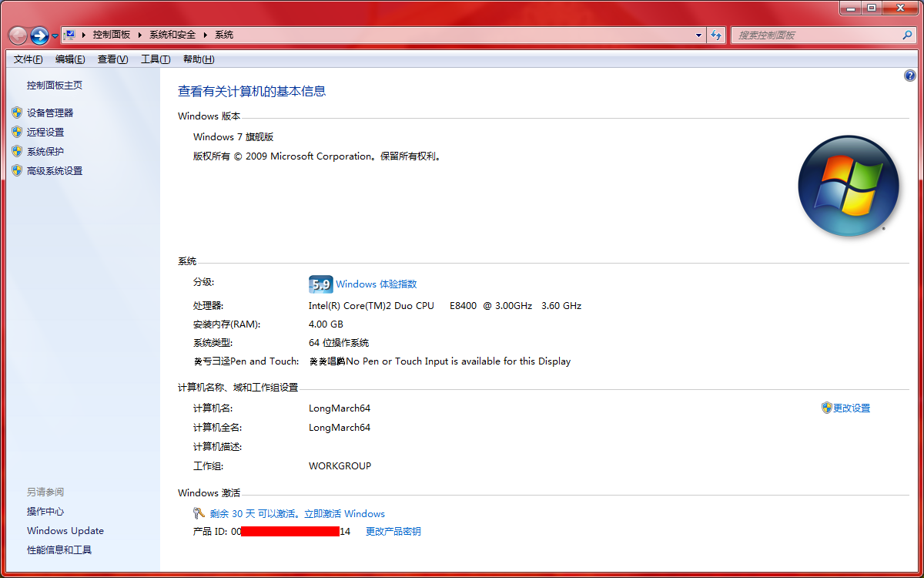This screenshot has width=924, height=578.
Task: Click the shield icon next to 更改设置
Action: click(826, 408)
